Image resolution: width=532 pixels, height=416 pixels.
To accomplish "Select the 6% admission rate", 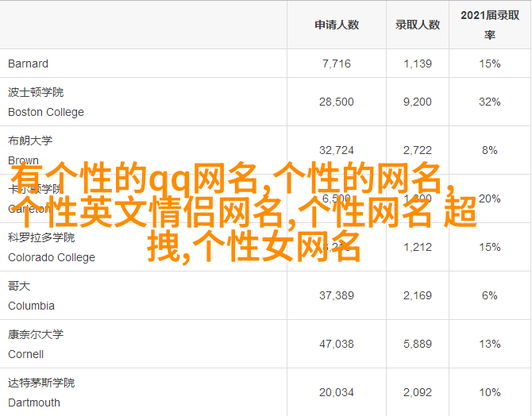I will [490, 295].
